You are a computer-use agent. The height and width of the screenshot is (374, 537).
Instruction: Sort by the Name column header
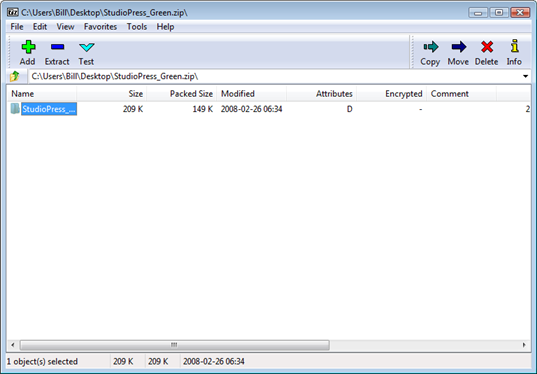click(x=42, y=94)
